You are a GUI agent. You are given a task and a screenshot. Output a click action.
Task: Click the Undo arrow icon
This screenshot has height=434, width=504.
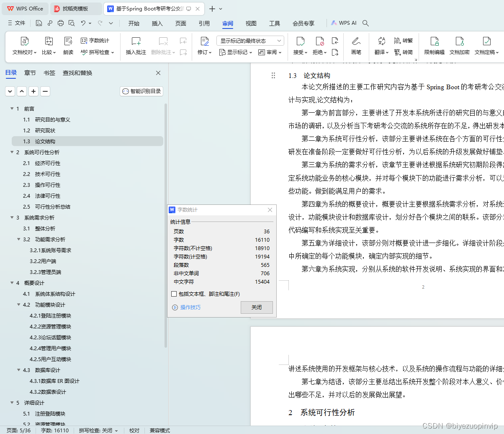click(x=83, y=23)
